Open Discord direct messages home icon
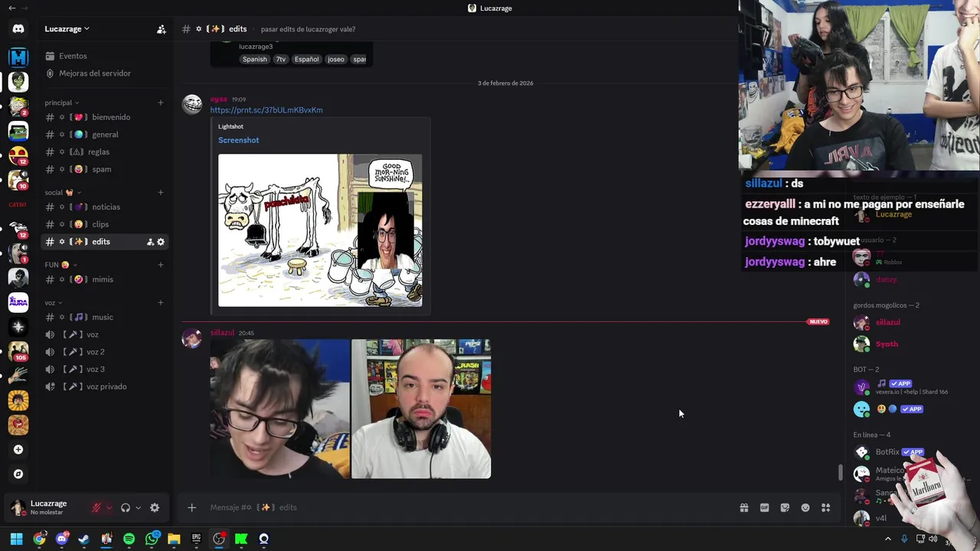Image resolution: width=980 pixels, height=551 pixels. pyautogui.click(x=18, y=29)
